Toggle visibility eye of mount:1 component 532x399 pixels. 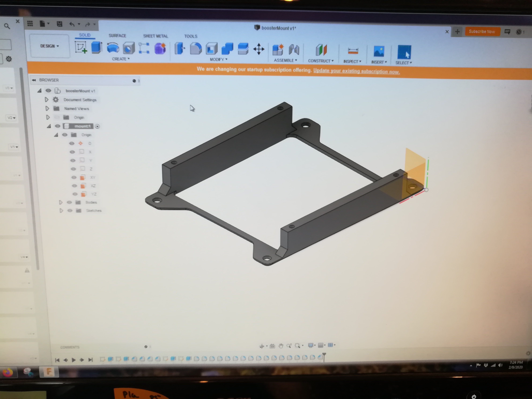58,126
